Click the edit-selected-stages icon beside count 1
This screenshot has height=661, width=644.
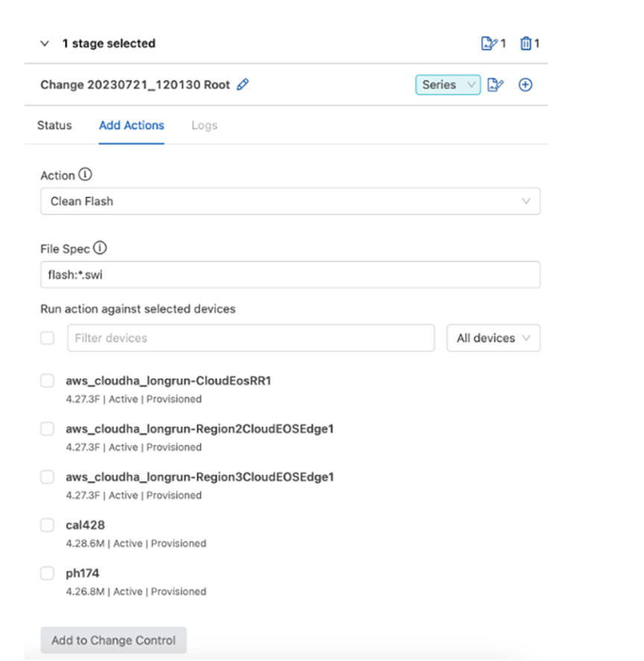coord(489,43)
